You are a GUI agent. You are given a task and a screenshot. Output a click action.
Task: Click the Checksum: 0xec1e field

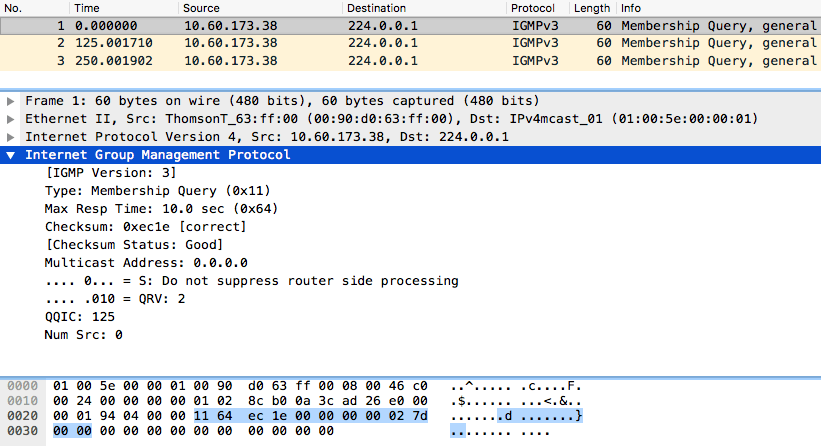(145, 227)
